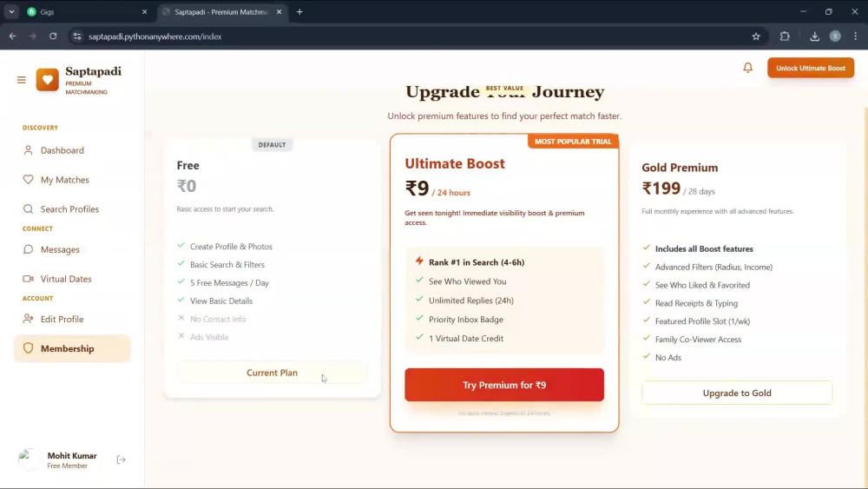Click the Saptapadi heart logo
Viewport: 868px width, 489px height.
click(48, 80)
